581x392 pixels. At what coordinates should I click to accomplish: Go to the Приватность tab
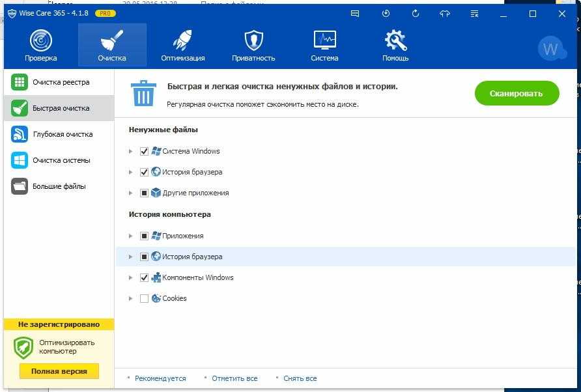[253, 45]
